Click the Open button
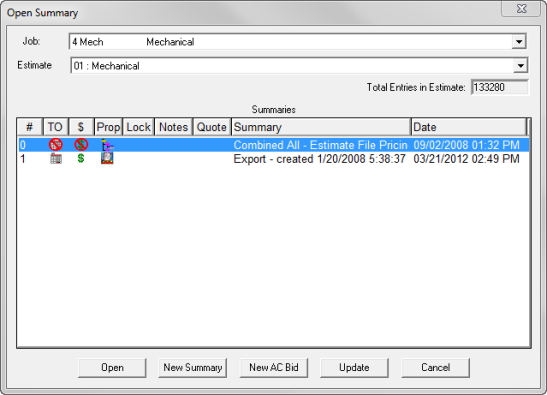The image size is (547, 395). click(112, 368)
